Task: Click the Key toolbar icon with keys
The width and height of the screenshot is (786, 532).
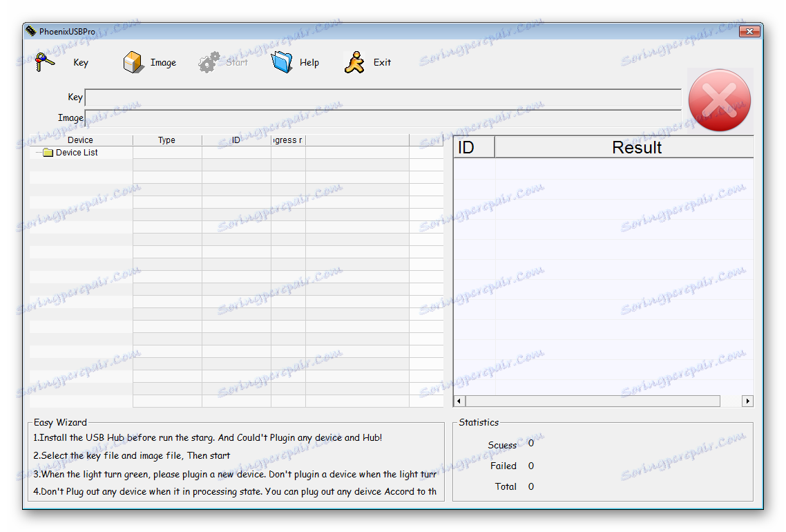Action: (x=45, y=62)
